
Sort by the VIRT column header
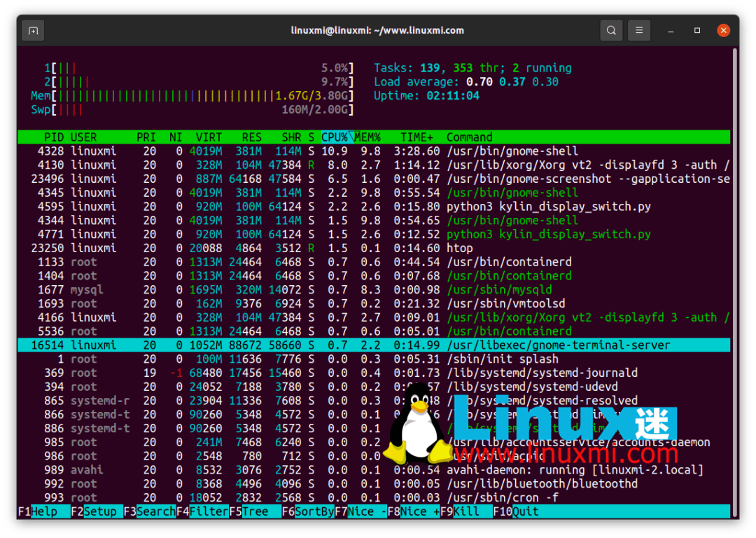click(x=209, y=137)
